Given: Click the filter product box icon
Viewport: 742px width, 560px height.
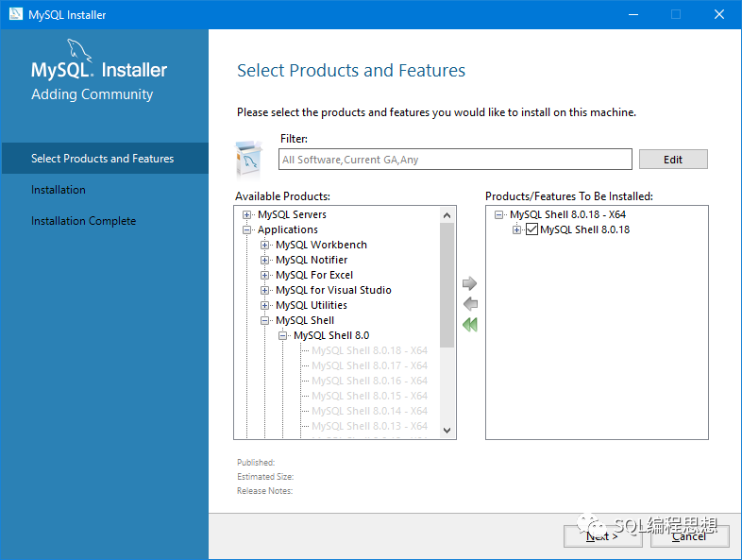Looking at the screenshot, I should tap(249, 158).
